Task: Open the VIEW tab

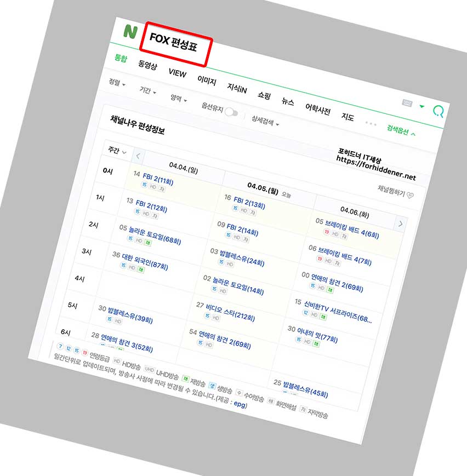Action: coord(178,73)
